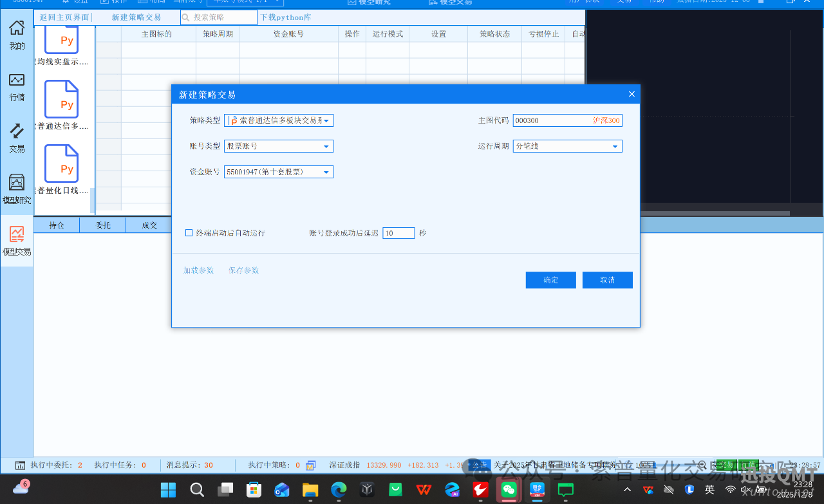This screenshot has width=824, height=504.
Task: Open the 均线实盘示 Py strategy icon
Action: coord(61,40)
